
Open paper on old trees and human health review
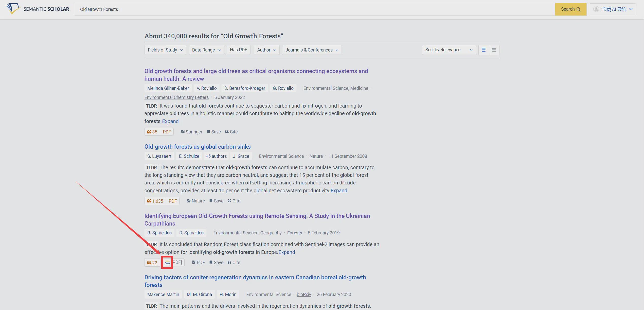(256, 75)
